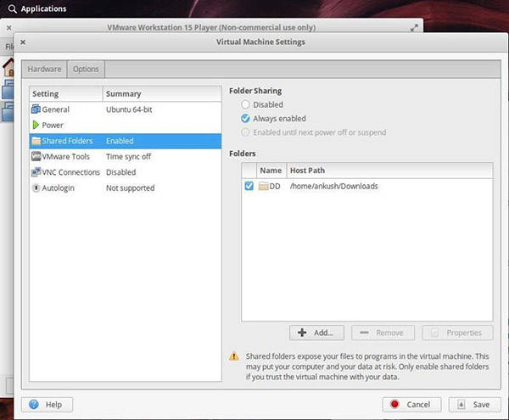The width and height of the screenshot is (509, 420).
Task: Select the Disabled folder sharing option
Action: point(245,104)
